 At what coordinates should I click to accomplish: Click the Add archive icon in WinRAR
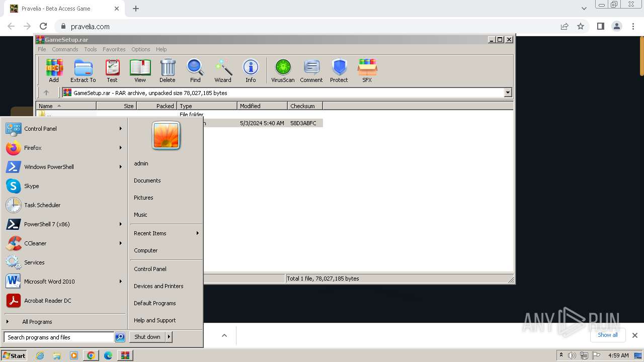[x=54, y=70]
